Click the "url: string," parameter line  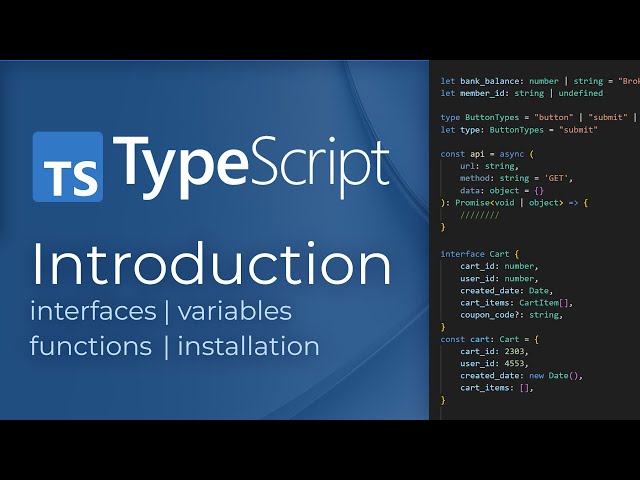489,166
